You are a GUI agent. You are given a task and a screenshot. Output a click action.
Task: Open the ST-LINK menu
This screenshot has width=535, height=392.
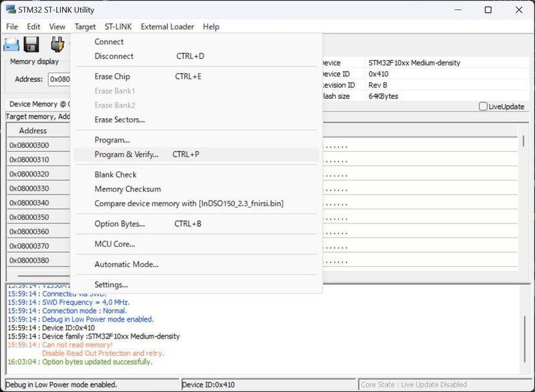point(118,27)
